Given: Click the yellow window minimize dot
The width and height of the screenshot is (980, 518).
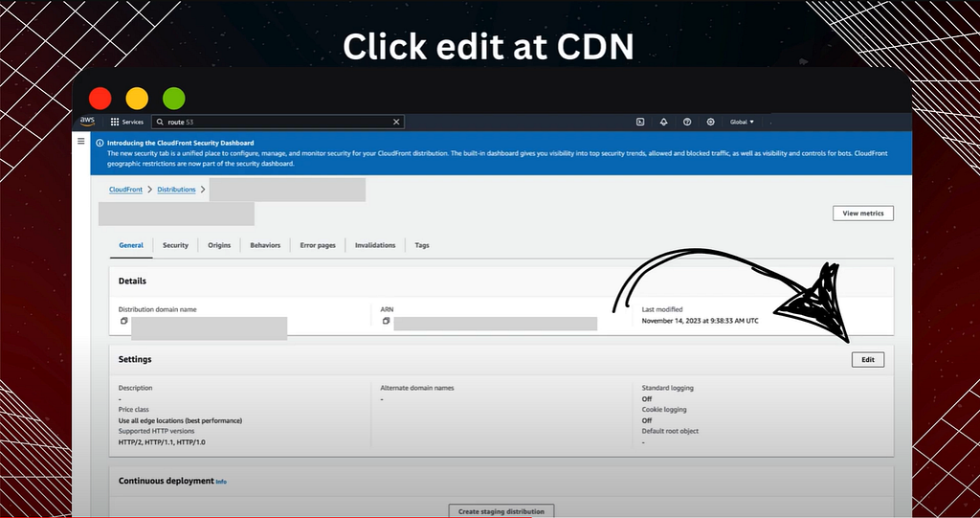Looking at the screenshot, I should tap(137, 99).
